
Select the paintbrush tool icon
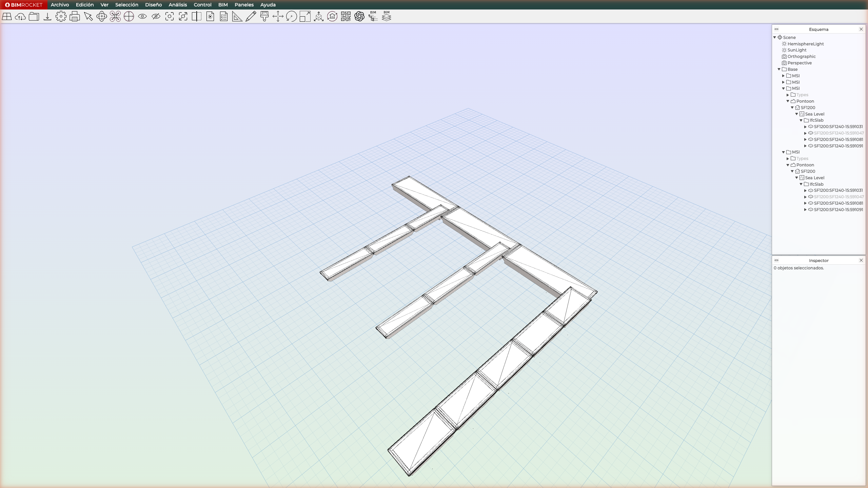264,16
